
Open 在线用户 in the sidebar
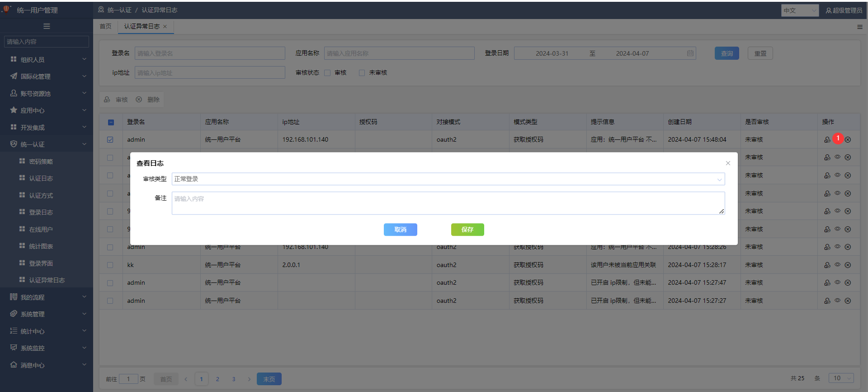coord(41,229)
